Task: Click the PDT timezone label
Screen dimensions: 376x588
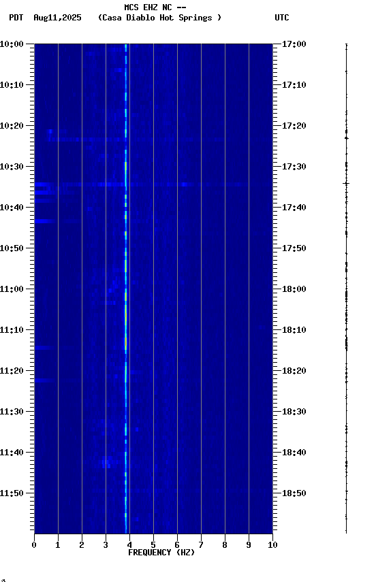Action: (x=16, y=18)
